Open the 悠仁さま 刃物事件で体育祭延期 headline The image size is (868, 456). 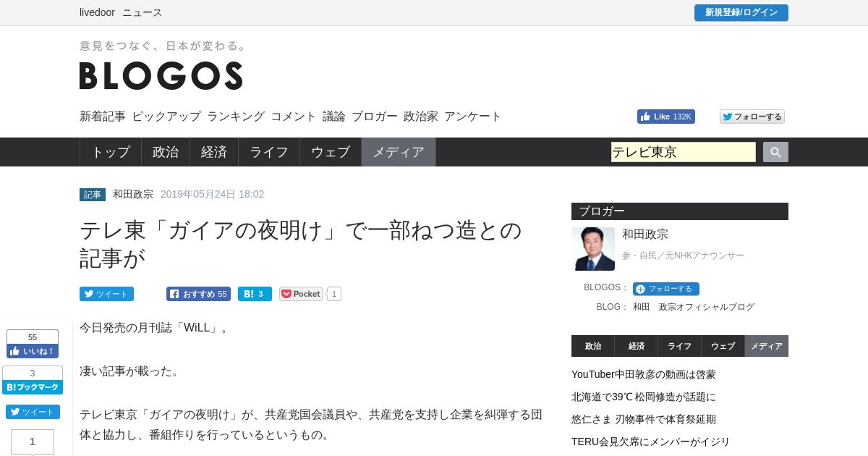(x=644, y=419)
